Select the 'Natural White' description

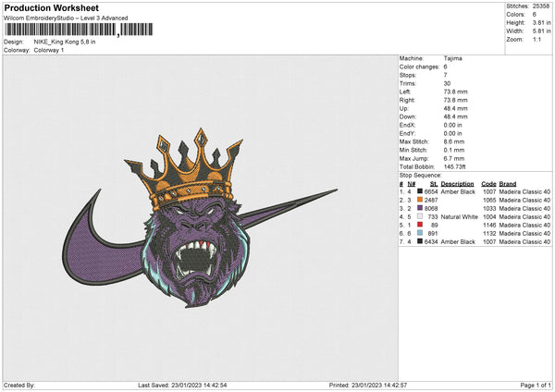[460, 217]
